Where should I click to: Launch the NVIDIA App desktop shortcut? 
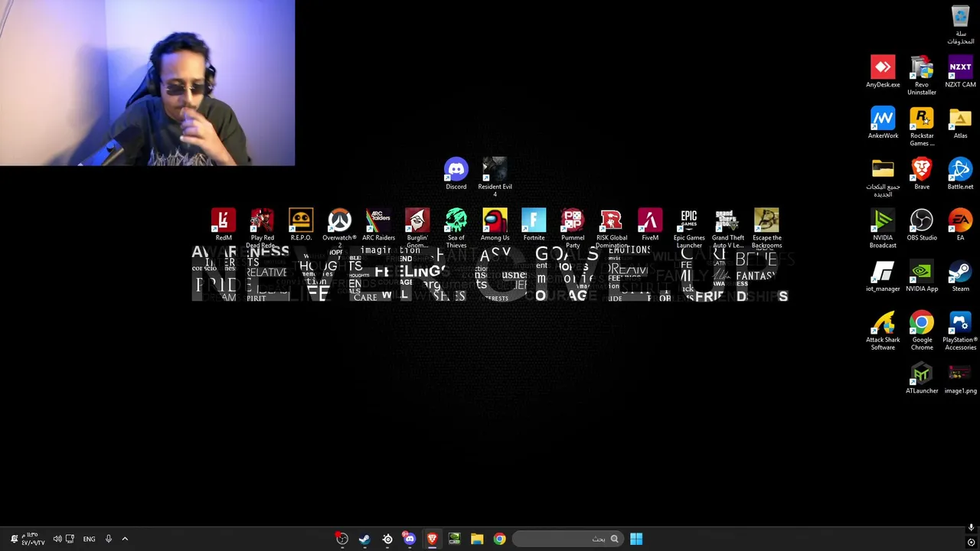[922, 276]
